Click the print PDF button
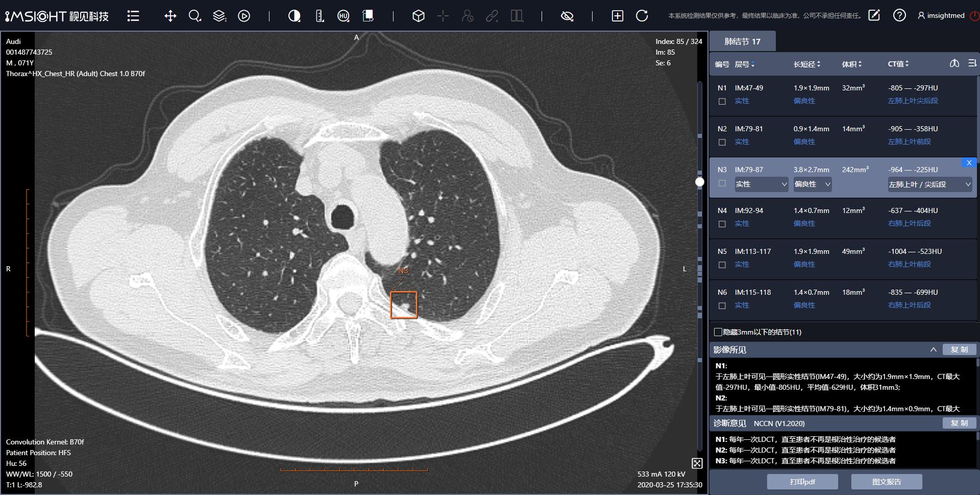The height and width of the screenshot is (495, 980). pyautogui.click(x=802, y=482)
